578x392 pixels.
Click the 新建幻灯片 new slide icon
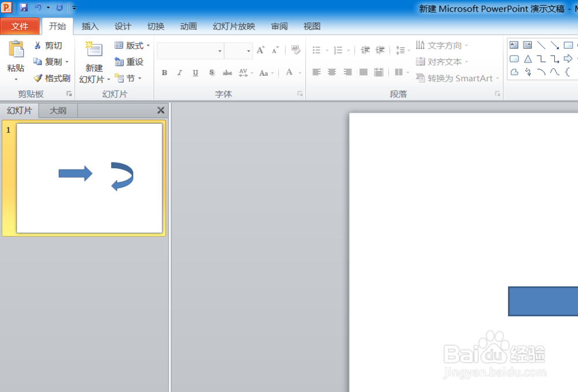click(94, 49)
